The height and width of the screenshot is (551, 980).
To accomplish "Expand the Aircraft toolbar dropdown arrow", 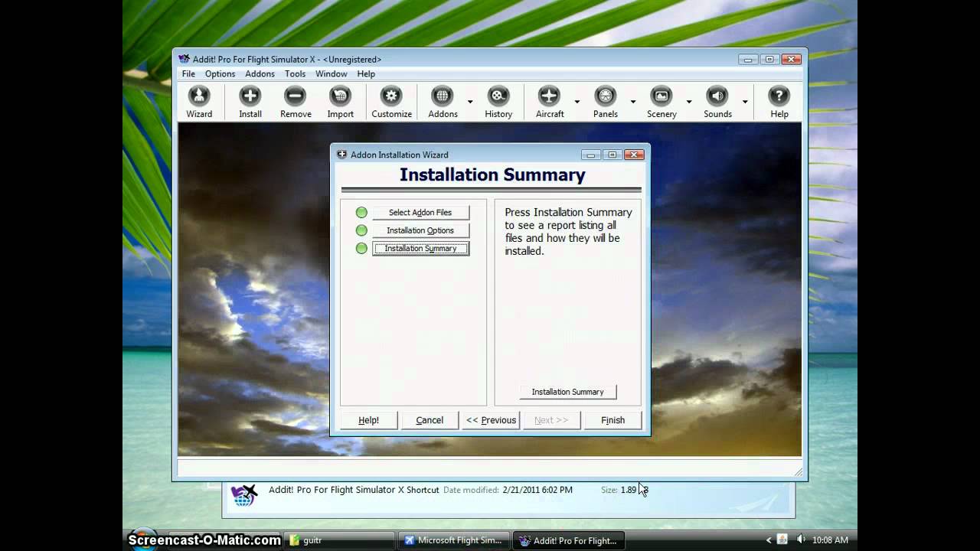I will tap(577, 101).
